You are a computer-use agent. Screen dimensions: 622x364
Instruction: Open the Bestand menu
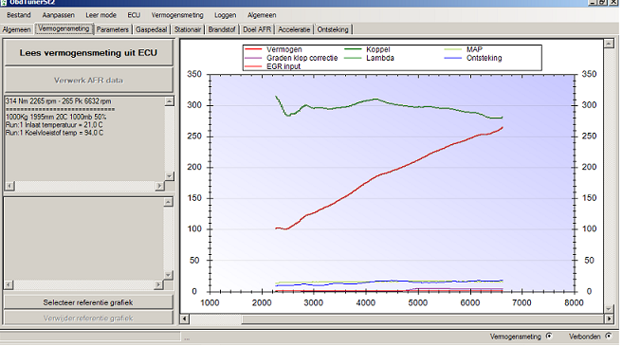[19, 15]
